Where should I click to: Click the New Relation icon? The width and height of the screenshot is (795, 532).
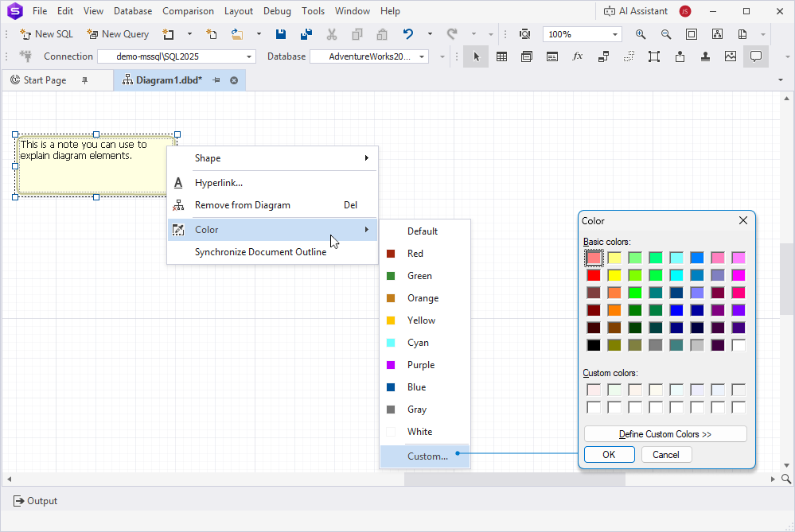[603, 56]
